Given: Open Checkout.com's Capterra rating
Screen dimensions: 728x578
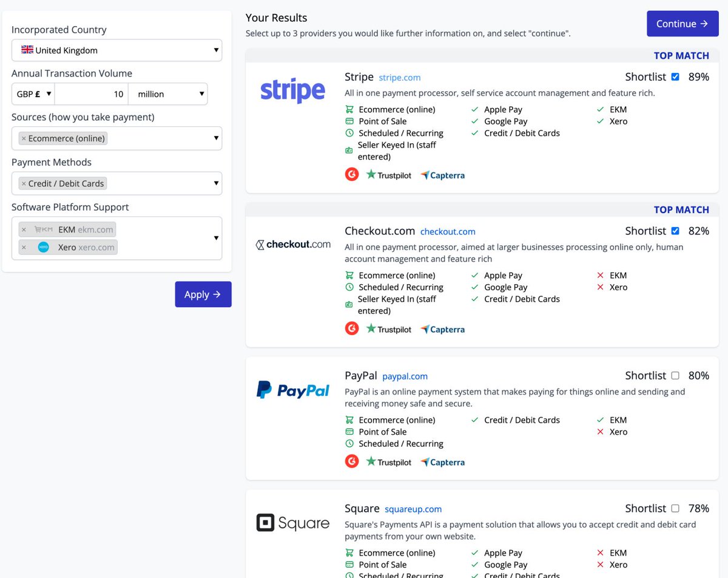Looking at the screenshot, I should coord(443,329).
